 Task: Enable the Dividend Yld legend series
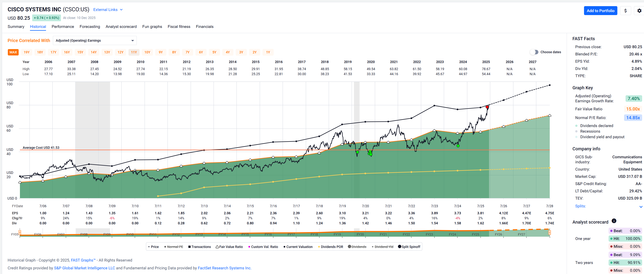pyautogui.click(x=384, y=247)
